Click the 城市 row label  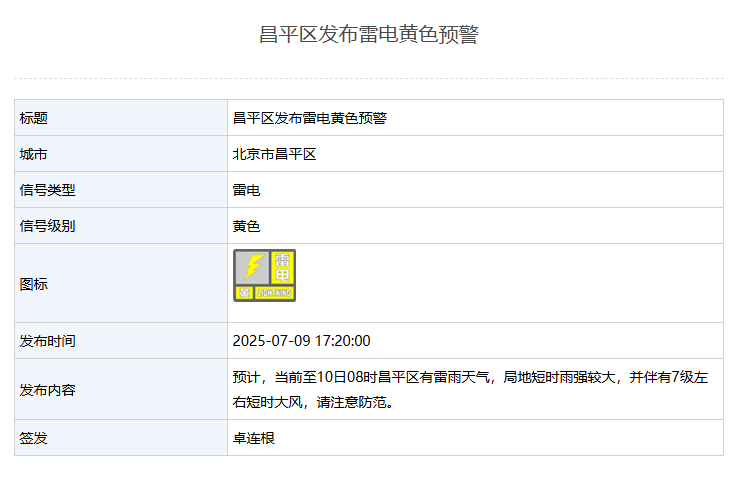click(33, 154)
